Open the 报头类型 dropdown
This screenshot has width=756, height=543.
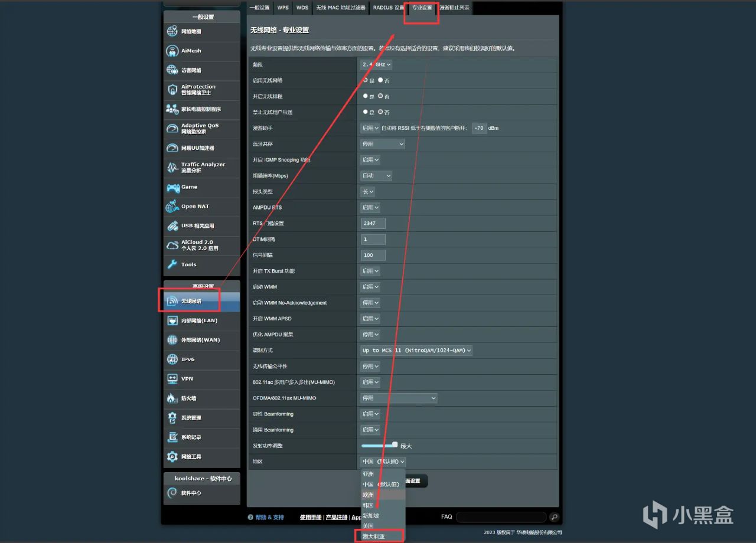coord(367,192)
